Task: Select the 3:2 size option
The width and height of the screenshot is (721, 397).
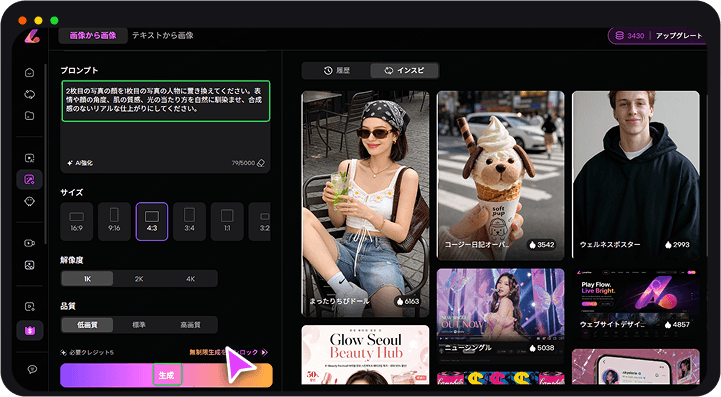Action: [260, 221]
